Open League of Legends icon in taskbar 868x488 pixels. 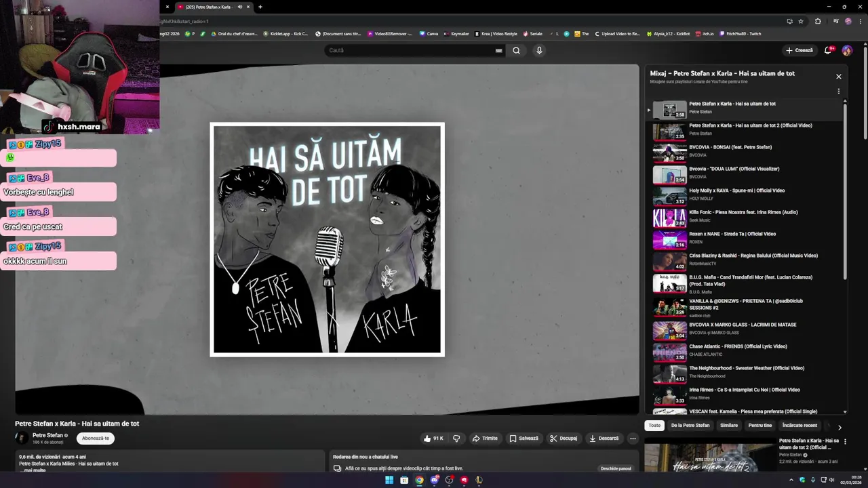click(479, 480)
